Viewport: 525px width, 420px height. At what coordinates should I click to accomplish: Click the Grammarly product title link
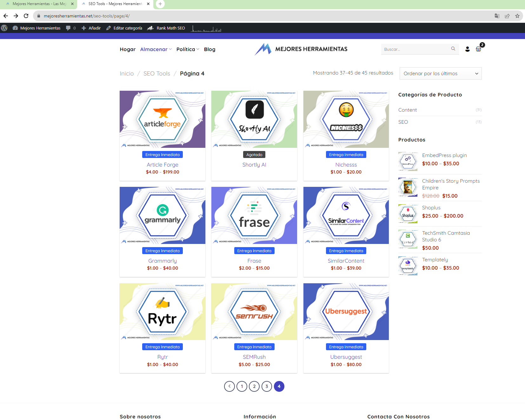163,261
